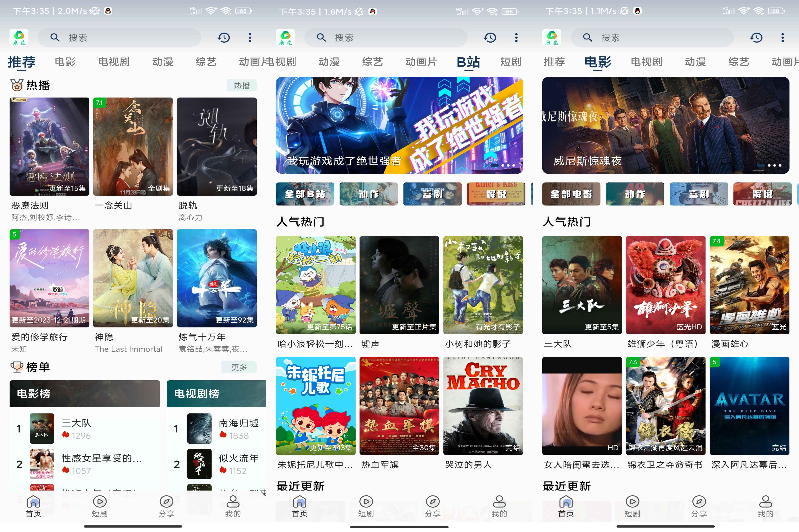Open 短剧 in B站 screen bottom bar
The height and width of the screenshot is (532, 799).
point(366,506)
